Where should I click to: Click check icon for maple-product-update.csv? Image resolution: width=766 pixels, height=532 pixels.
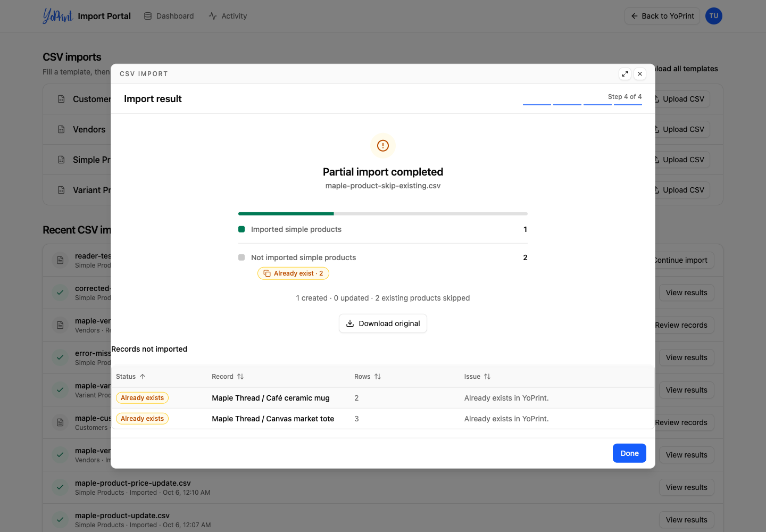[x=60, y=520]
